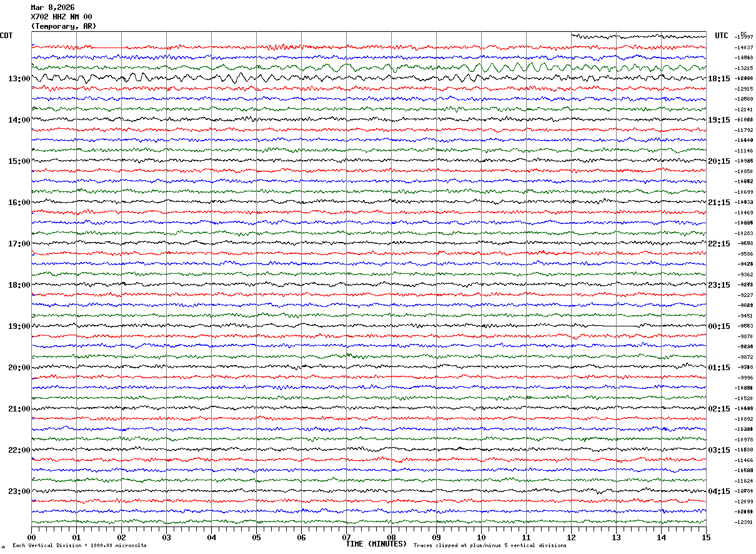This screenshot has width=756, height=554.
Task: Click the "-10520" DC offset value
Action: tap(744, 398)
